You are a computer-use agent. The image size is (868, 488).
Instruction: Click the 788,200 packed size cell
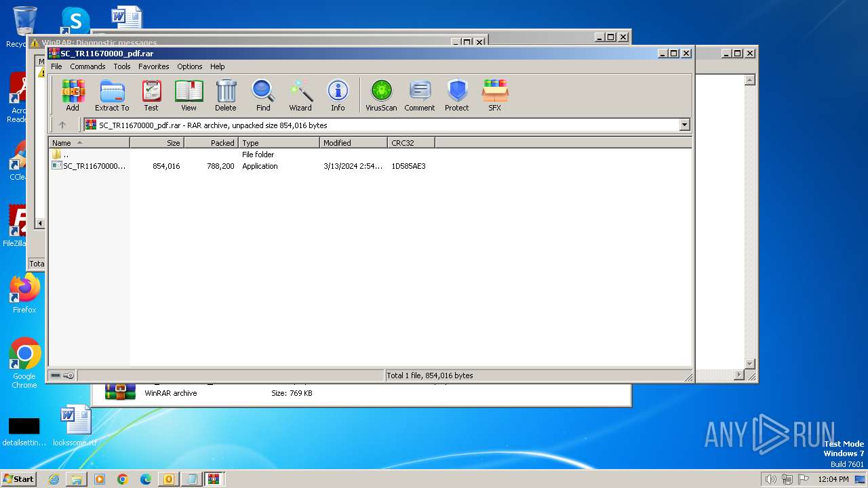tap(220, 166)
